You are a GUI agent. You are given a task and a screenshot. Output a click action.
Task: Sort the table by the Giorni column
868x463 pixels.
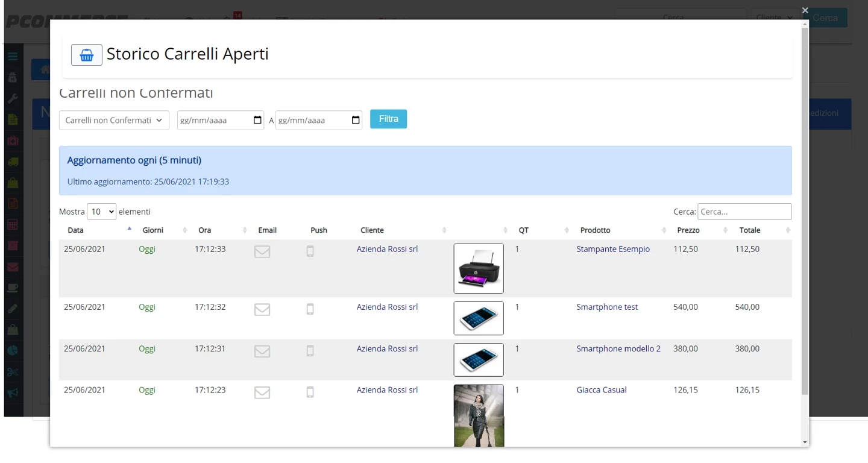tap(162, 230)
